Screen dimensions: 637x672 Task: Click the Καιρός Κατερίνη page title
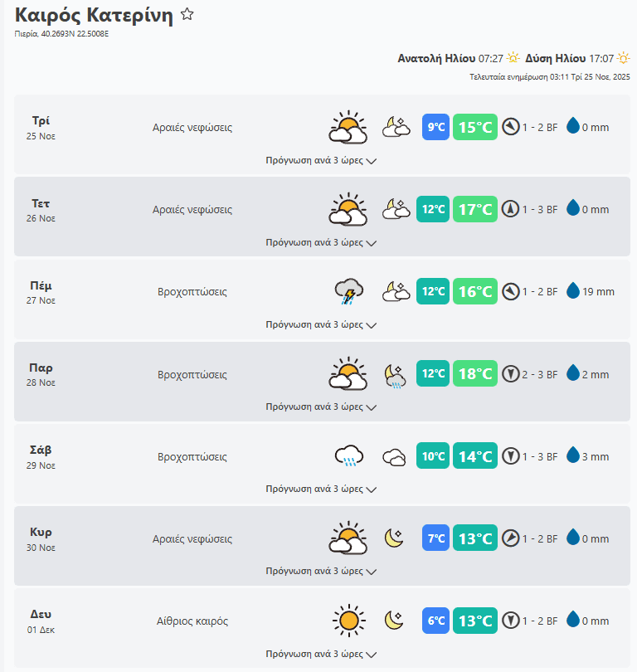coord(94,15)
